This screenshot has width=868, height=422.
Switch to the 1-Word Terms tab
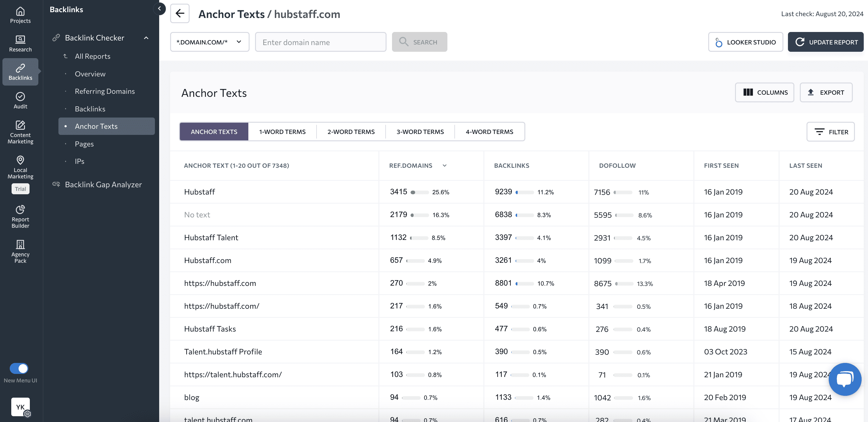(282, 132)
